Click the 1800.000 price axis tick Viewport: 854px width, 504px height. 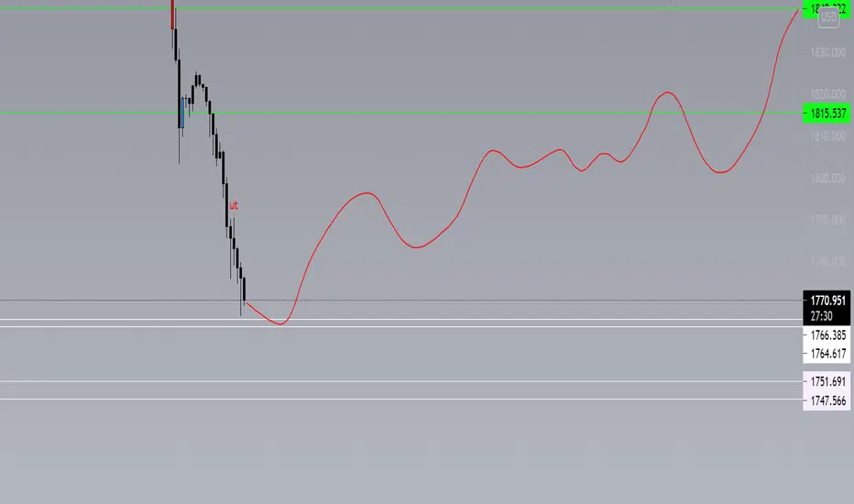(827, 178)
